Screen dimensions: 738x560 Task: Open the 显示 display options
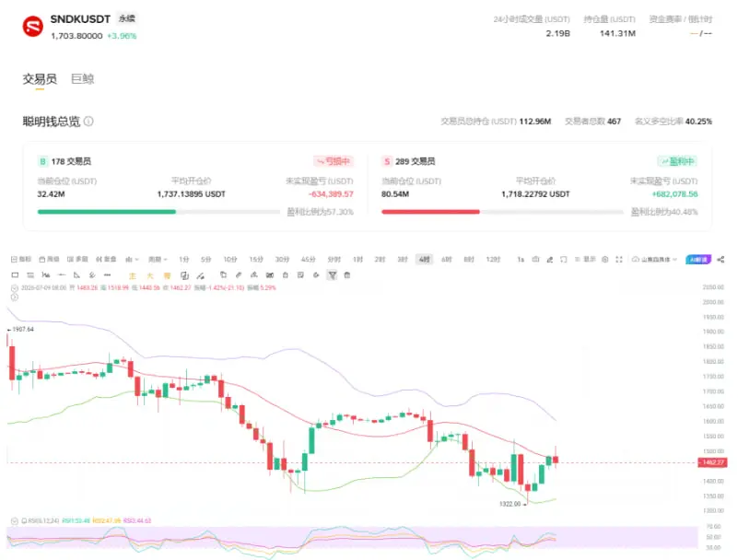[x=585, y=260]
